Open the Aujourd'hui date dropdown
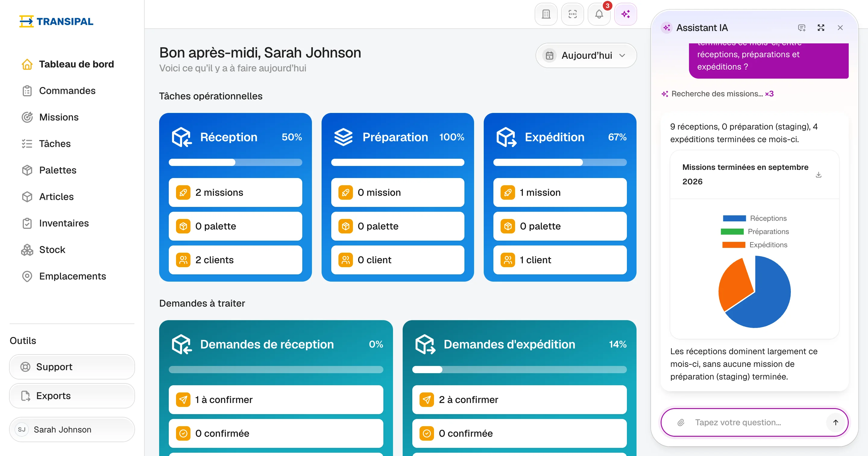This screenshot has width=868, height=456. click(586, 55)
